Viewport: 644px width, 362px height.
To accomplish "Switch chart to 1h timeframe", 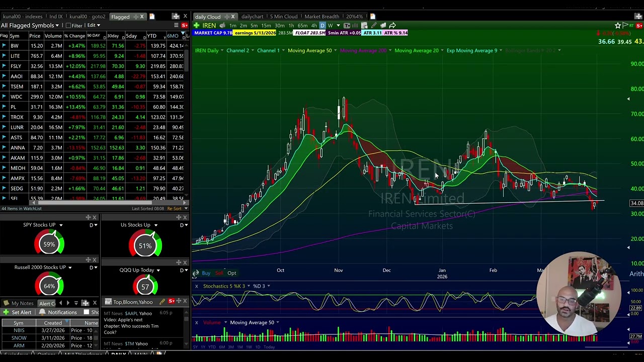I will (291, 26).
